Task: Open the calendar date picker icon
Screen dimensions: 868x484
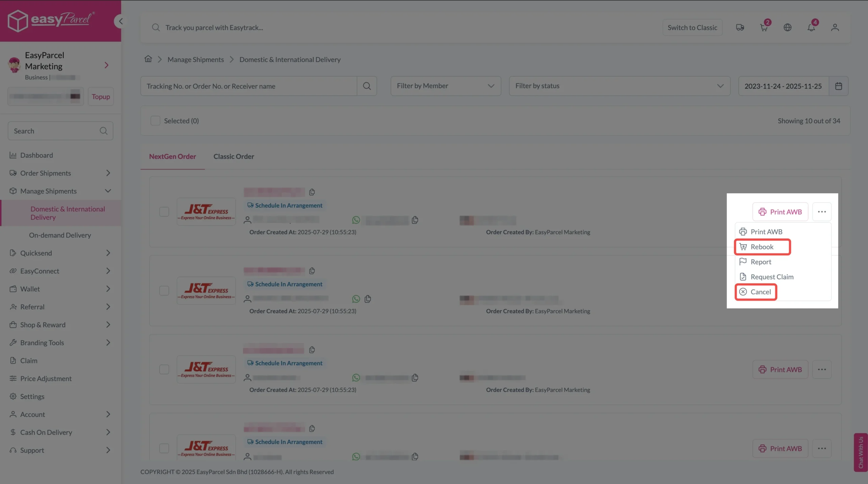Action: tap(839, 86)
